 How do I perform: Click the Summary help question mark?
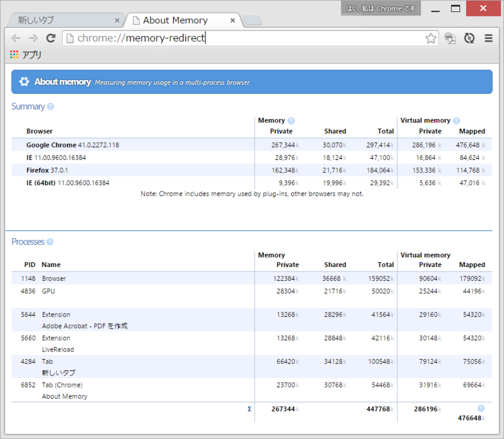[50, 106]
